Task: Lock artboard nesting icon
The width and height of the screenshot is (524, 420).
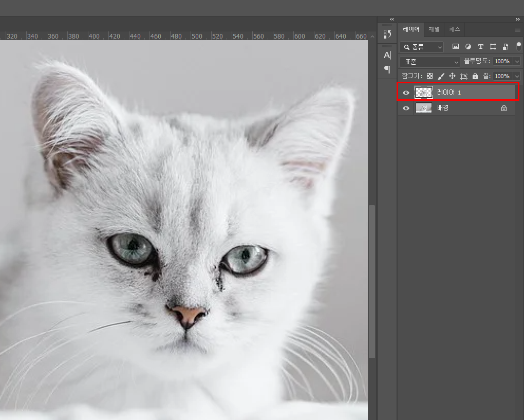Action: (x=463, y=76)
